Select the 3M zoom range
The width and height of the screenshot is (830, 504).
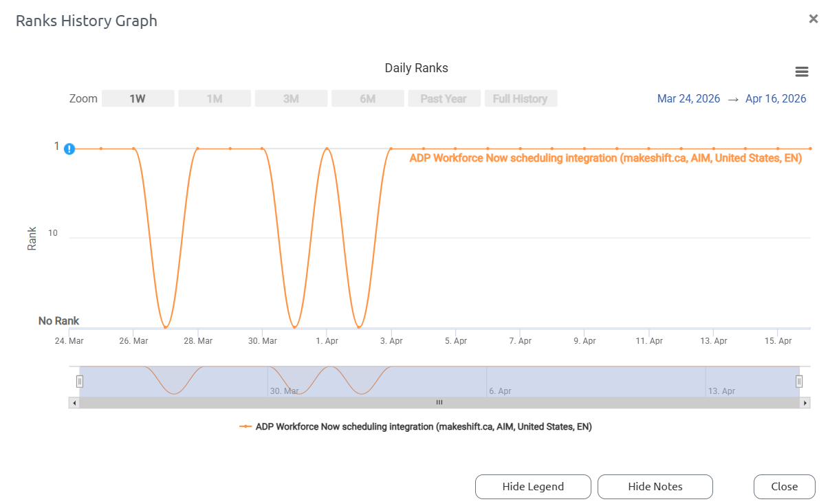point(291,98)
